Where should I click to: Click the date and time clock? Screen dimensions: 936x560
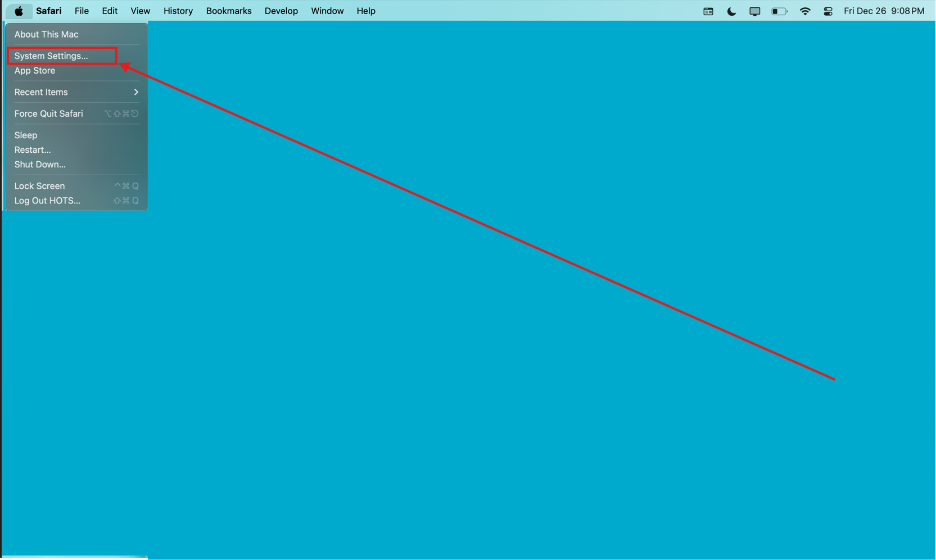click(884, 11)
